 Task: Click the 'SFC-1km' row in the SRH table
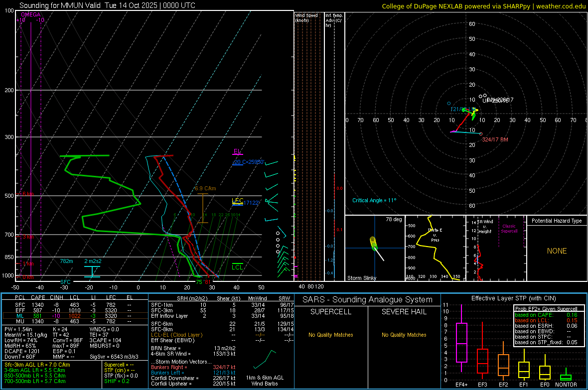[222, 305]
